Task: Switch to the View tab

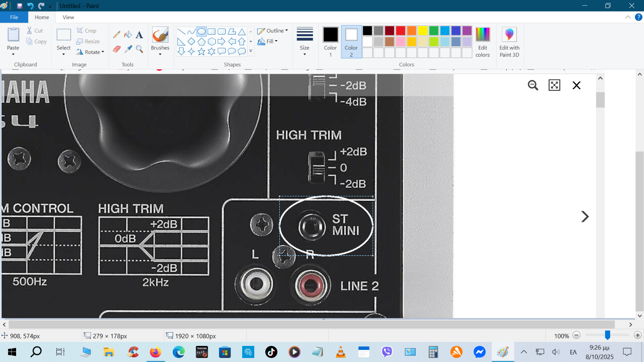Action: pos(68,17)
